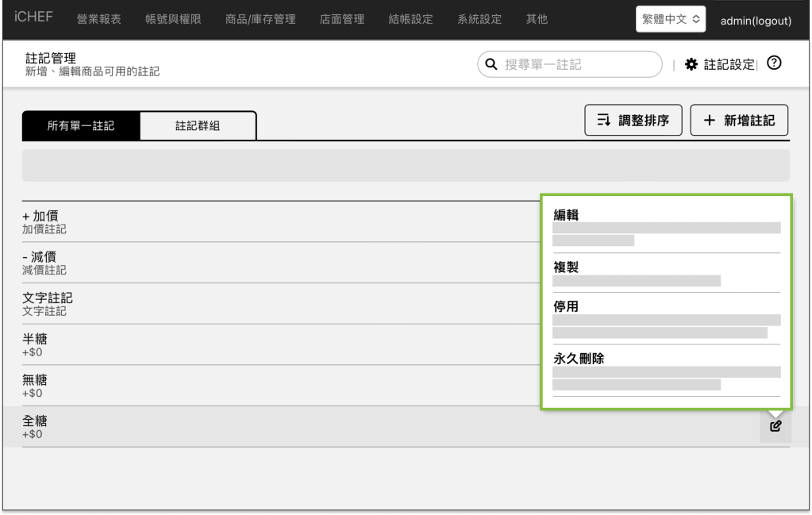The image size is (812, 515).
Task: Select the 所有單一註記 tab
Action: (81, 125)
